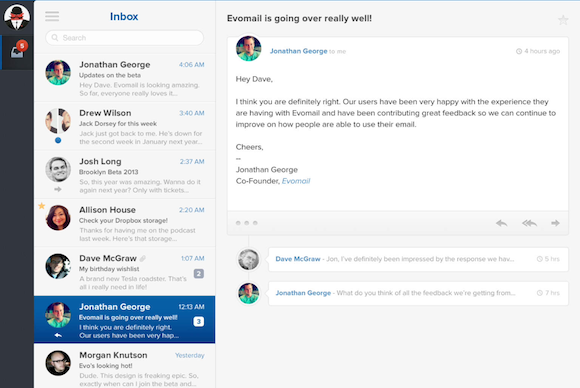Click sender name Jonathan George in message header

(299, 51)
